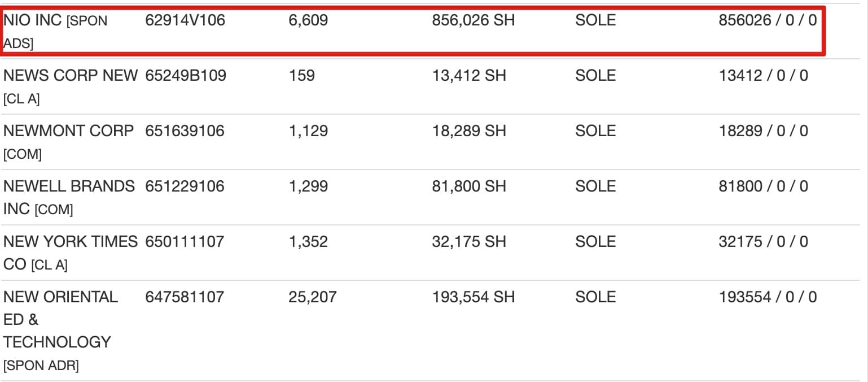Click NIO value 6,609
The image size is (868, 382).
(x=308, y=21)
